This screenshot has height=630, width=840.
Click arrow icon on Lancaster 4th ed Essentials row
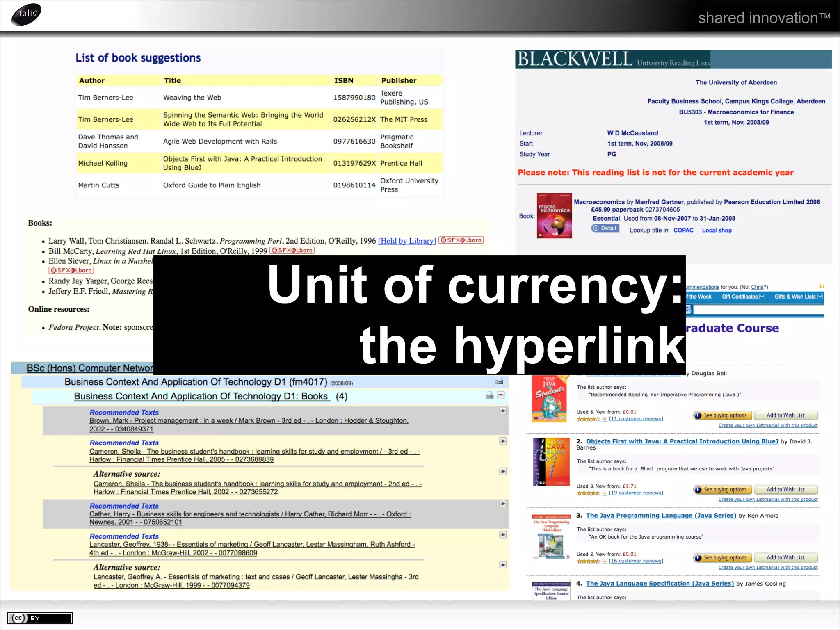coord(503,534)
